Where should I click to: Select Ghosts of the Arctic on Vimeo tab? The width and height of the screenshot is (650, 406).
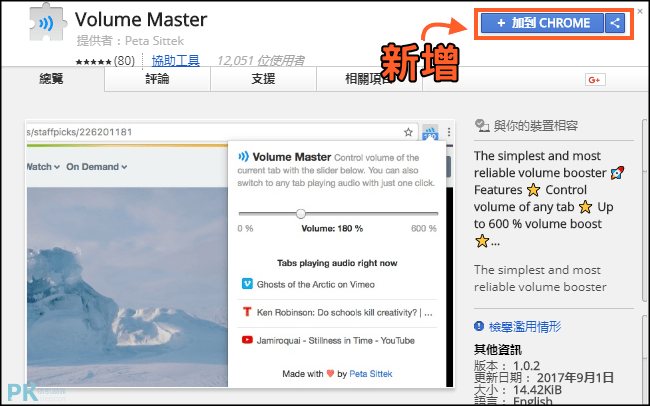tap(337, 284)
